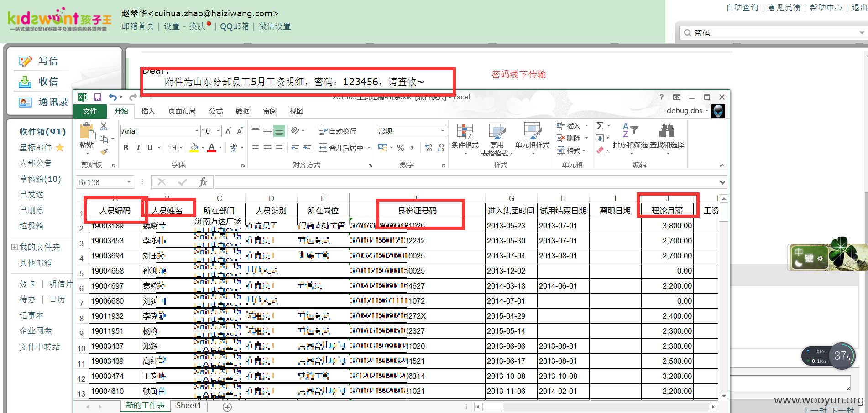Increase font size with larger A icon
The width and height of the screenshot is (868, 413).
coord(228,131)
